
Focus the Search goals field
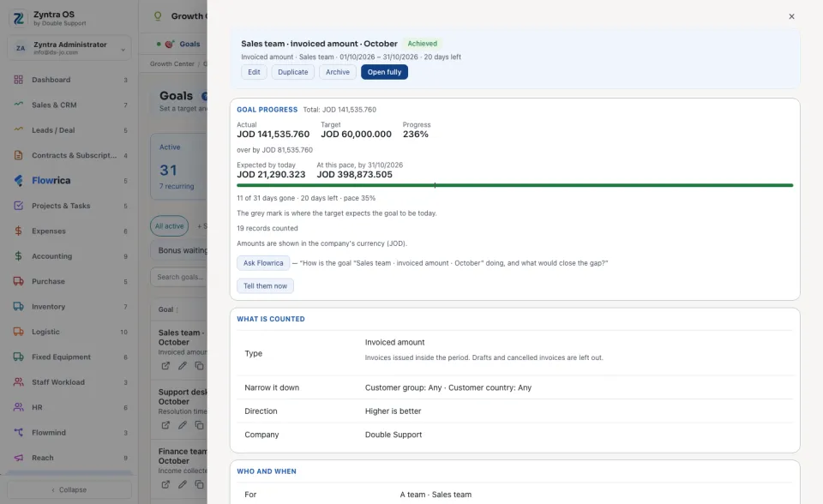pyautogui.click(x=179, y=277)
